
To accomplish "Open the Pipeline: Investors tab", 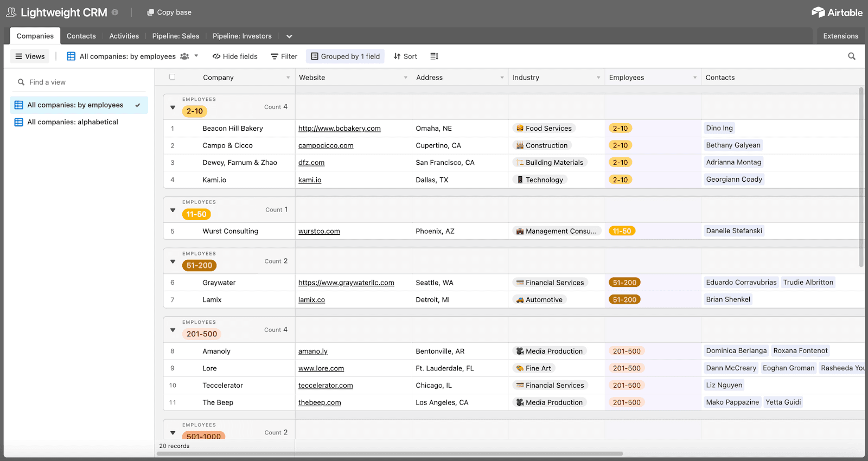I will (x=242, y=36).
